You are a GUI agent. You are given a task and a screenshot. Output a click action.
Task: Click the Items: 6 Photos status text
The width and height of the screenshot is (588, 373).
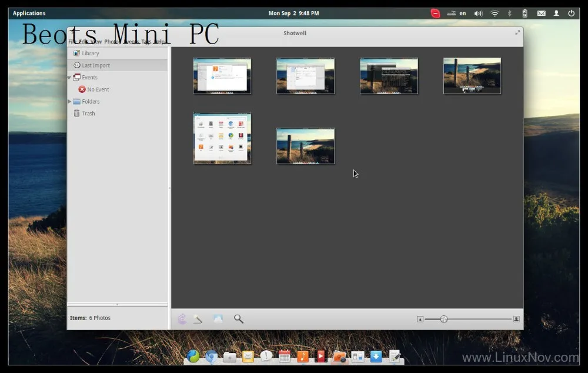[x=90, y=318]
